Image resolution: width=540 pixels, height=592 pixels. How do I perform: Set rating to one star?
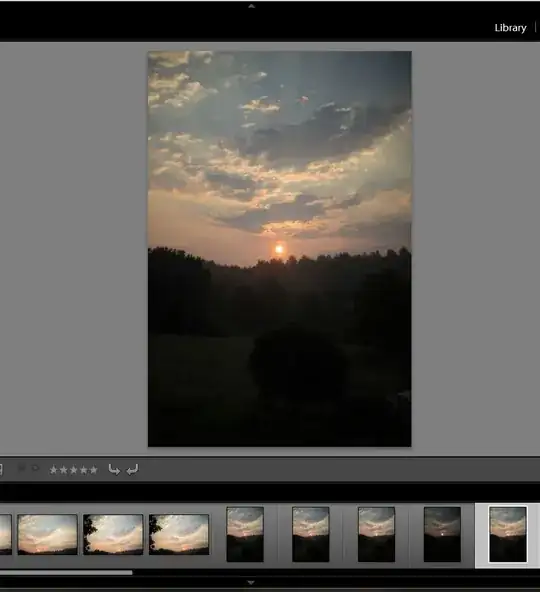point(54,470)
